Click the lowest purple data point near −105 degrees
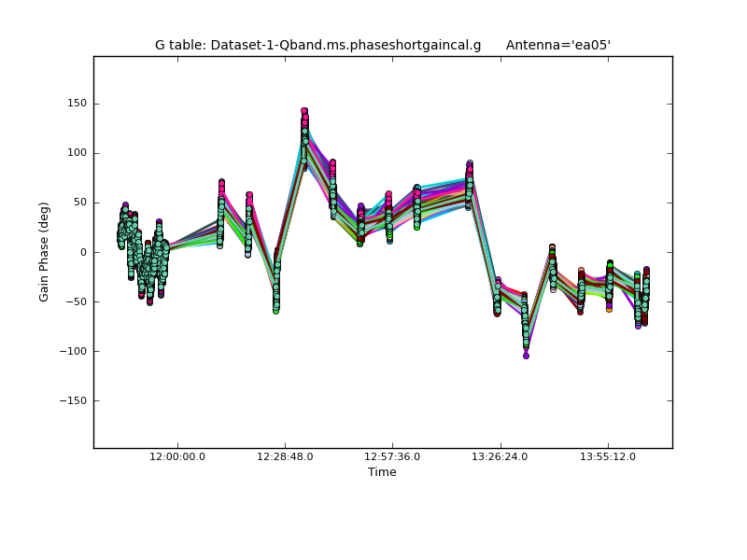 click(526, 356)
